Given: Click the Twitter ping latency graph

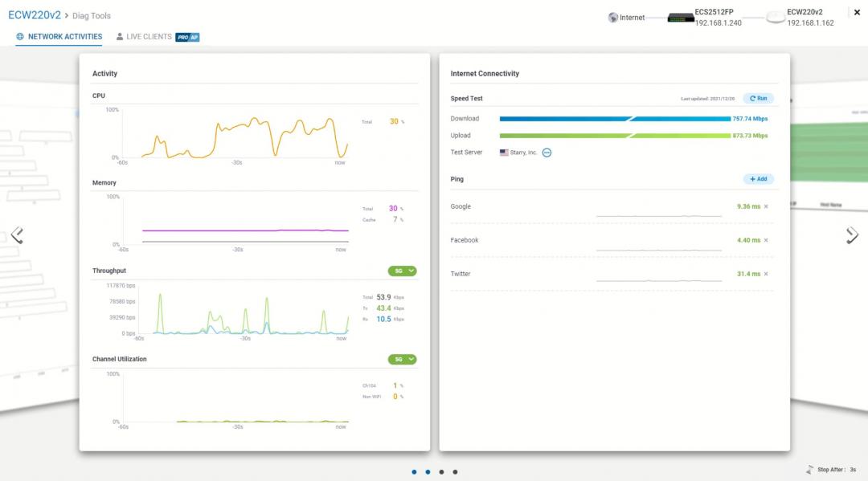Looking at the screenshot, I should click(659, 280).
